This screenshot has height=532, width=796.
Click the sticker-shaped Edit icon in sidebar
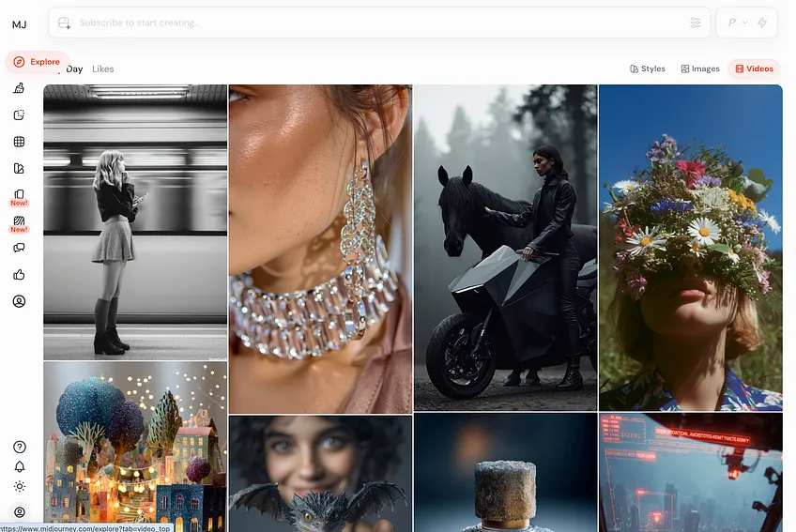tap(19, 115)
